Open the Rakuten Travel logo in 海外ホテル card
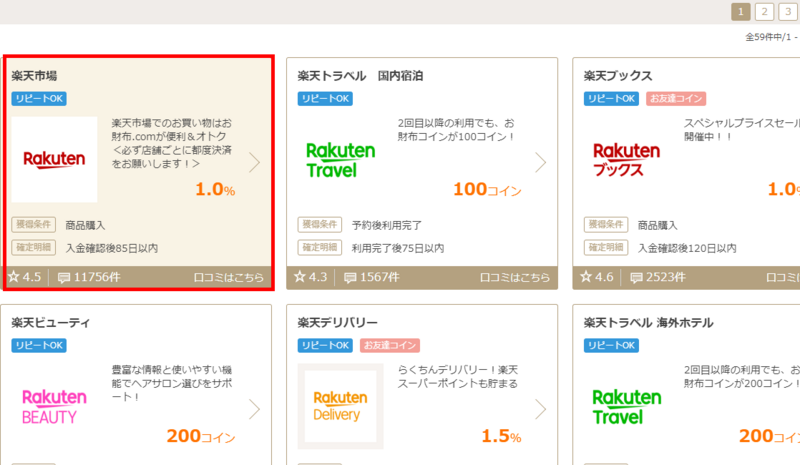This screenshot has width=800, height=465. click(627, 406)
